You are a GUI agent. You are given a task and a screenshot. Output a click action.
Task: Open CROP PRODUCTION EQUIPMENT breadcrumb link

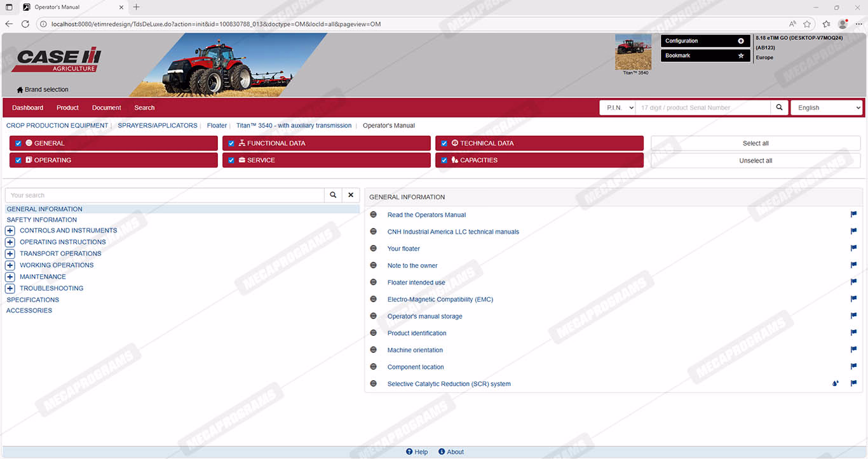[57, 126]
